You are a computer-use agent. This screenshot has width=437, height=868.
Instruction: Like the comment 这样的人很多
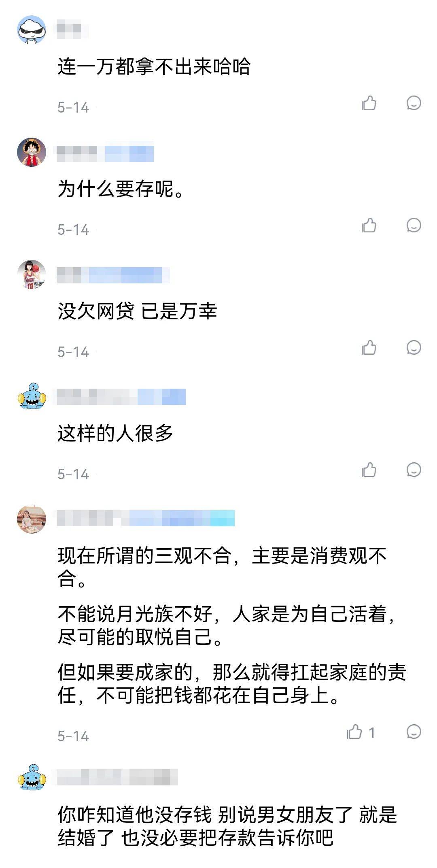pyautogui.click(x=369, y=470)
